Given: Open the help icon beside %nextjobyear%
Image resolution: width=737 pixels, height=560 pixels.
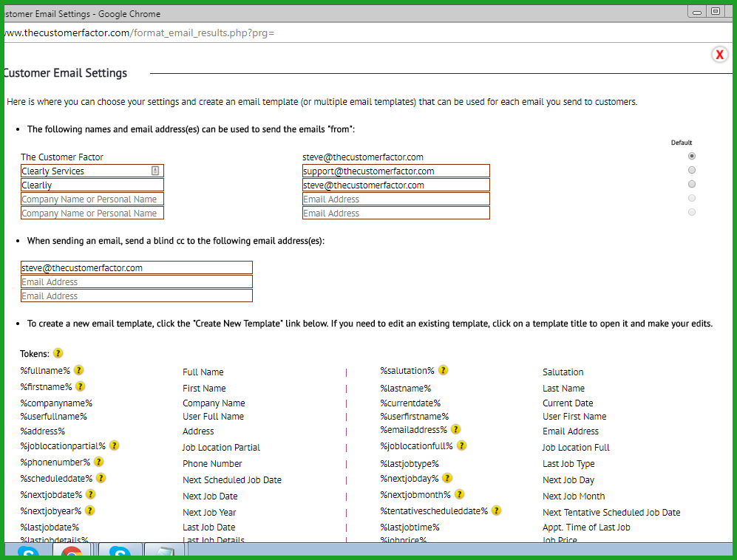Looking at the screenshot, I should 89,511.
